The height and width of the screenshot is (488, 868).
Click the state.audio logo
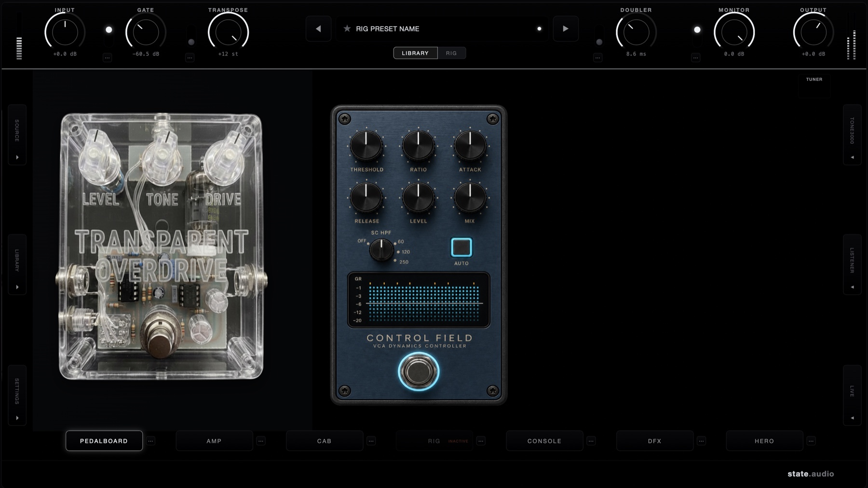point(811,474)
